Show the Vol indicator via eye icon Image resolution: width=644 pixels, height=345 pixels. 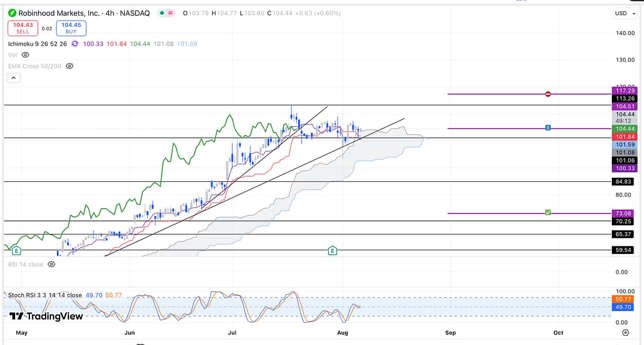point(25,54)
